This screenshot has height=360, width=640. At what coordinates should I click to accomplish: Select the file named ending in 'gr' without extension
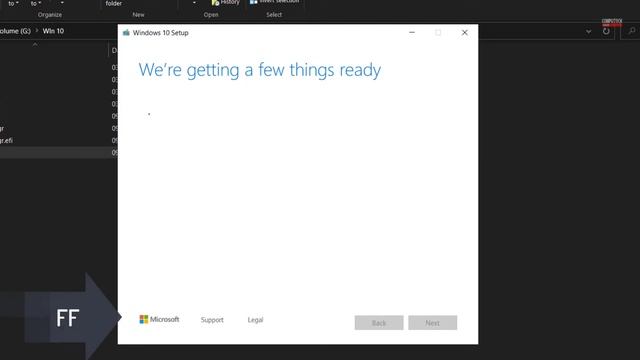[2, 129]
